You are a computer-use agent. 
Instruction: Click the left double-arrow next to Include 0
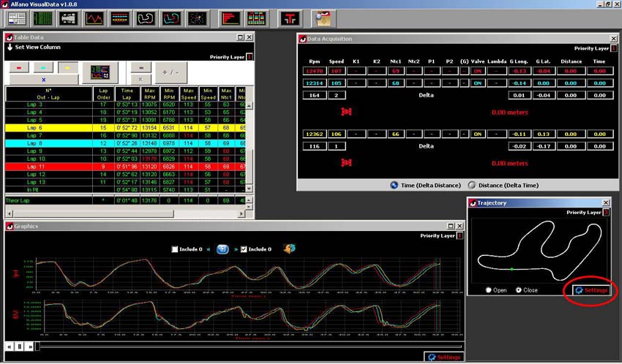point(209,249)
